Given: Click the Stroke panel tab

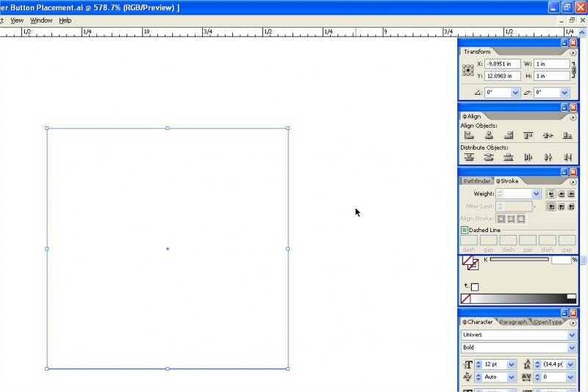Looking at the screenshot, I should pos(507,181).
